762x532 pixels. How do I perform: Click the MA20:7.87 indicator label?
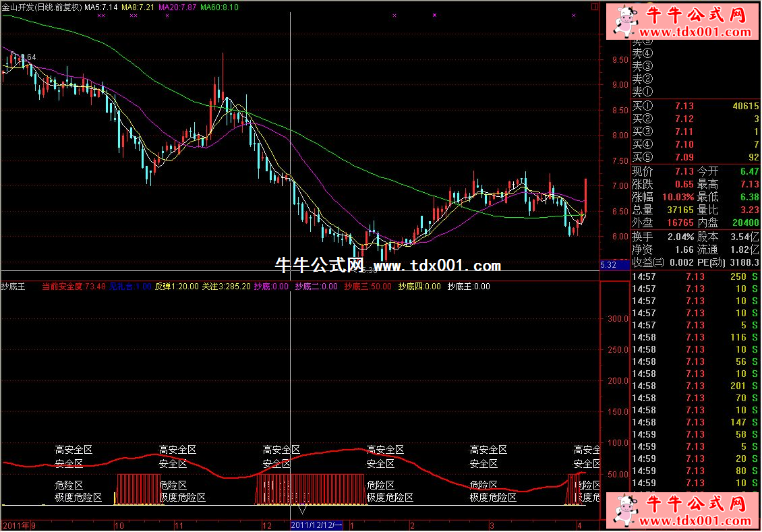[x=177, y=7]
